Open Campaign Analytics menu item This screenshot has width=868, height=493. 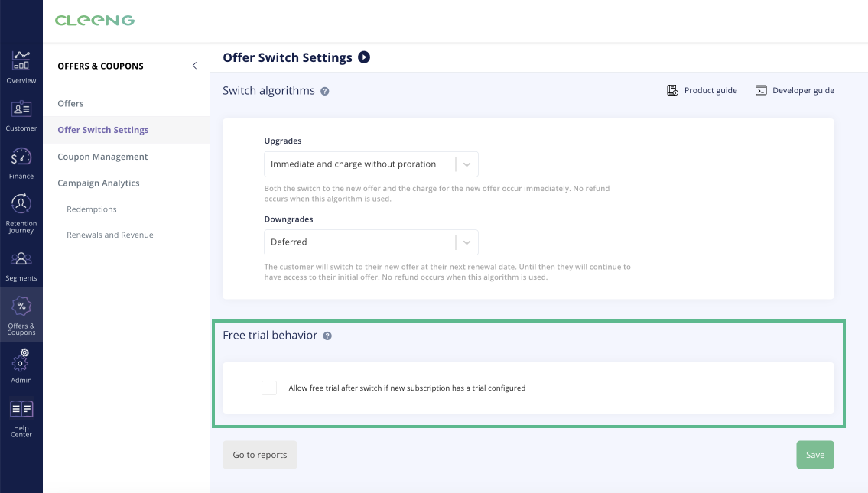point(99,183)
